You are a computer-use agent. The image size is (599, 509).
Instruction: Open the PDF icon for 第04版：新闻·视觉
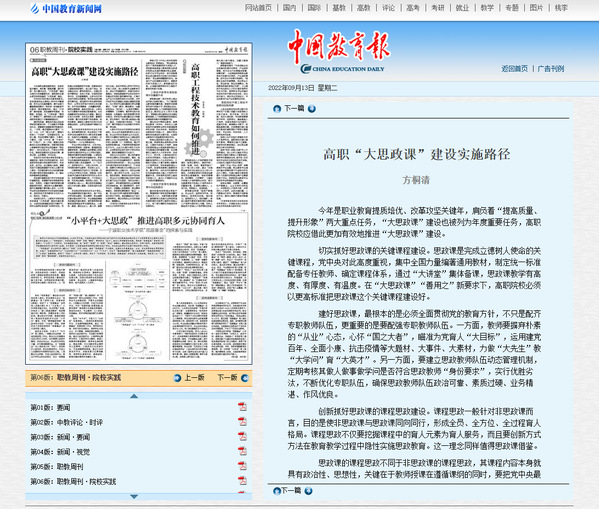(x=242, y=451)
